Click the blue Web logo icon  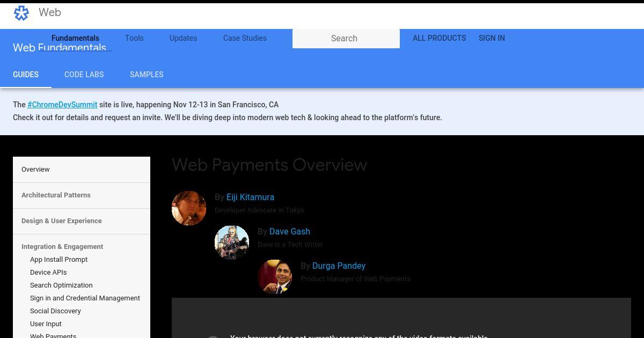pyautogui.click(x=21, y=13)
